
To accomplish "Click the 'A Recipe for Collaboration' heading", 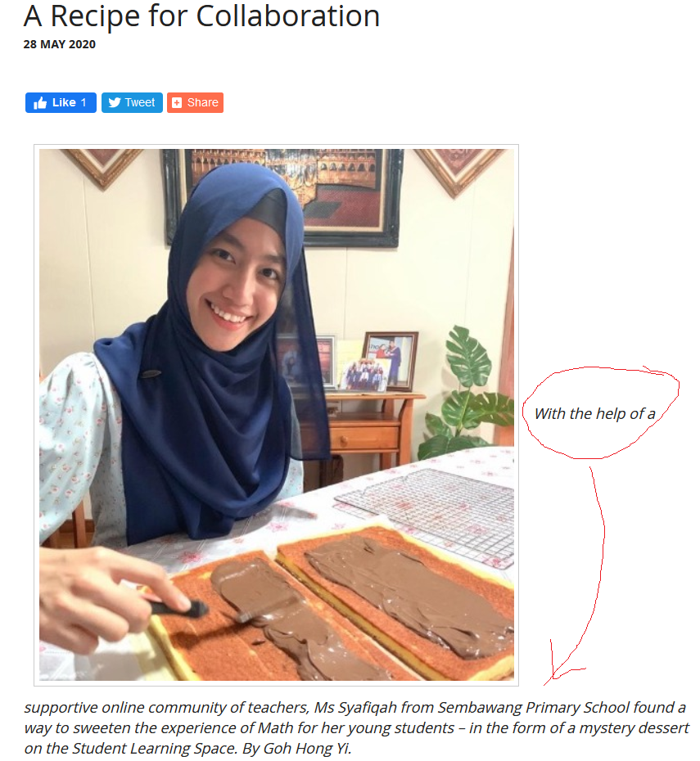I will [x=201, y=16].
